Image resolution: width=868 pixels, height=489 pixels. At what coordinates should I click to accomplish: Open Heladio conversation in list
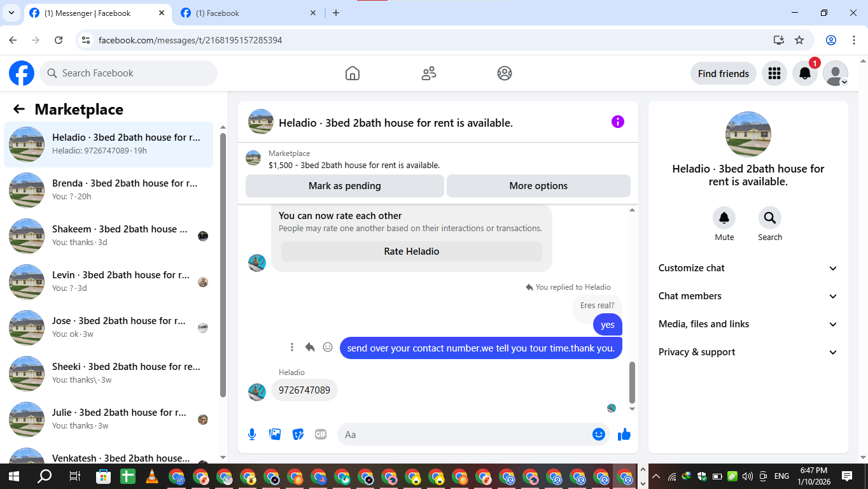click(109, 145)
